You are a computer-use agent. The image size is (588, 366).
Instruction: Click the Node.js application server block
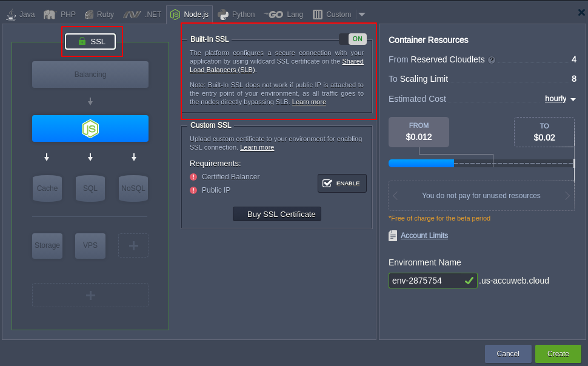click(90, 128)
